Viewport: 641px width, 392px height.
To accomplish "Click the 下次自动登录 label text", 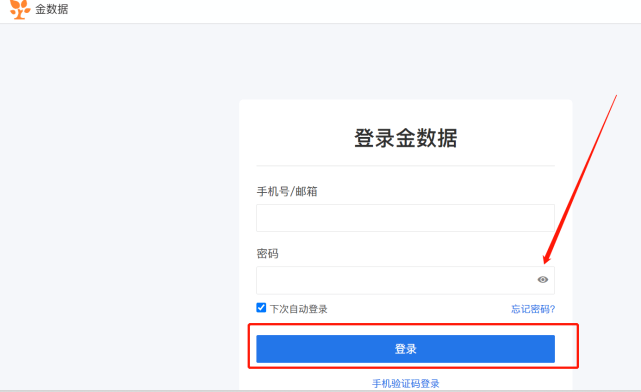I will [x=298, y=309].
